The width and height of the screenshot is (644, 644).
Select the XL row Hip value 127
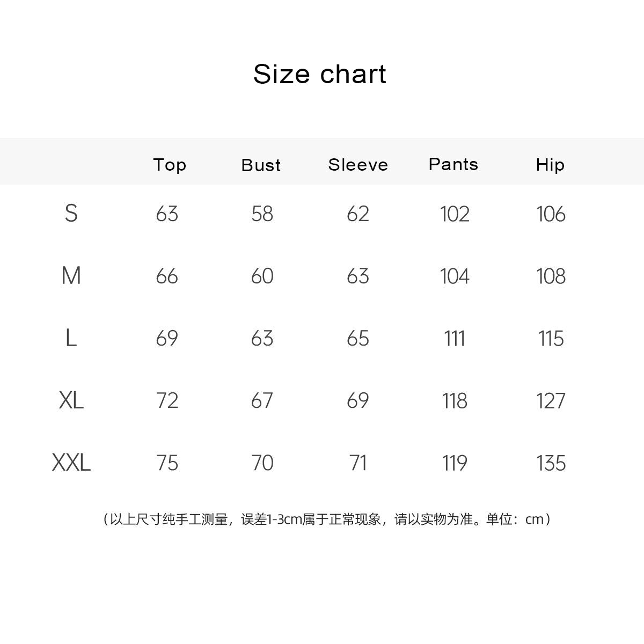[x=551, y=401]
